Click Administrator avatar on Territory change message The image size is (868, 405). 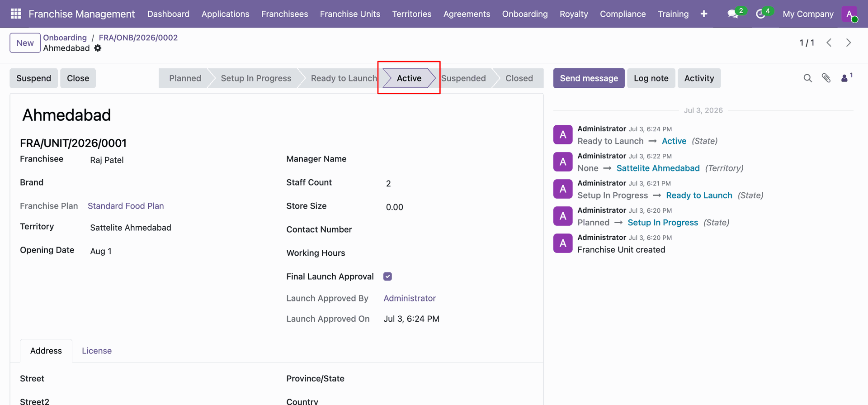coord(563,162)
